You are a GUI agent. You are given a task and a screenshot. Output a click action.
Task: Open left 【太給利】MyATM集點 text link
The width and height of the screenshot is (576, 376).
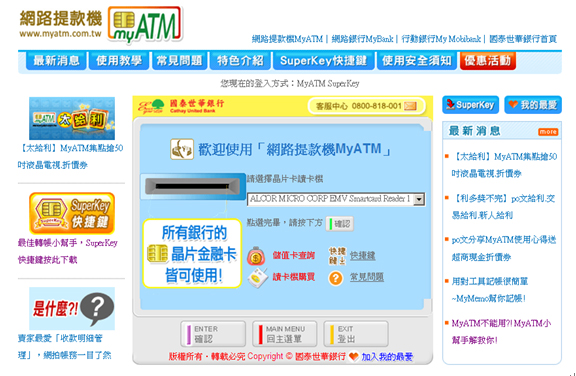coord(71,157)
